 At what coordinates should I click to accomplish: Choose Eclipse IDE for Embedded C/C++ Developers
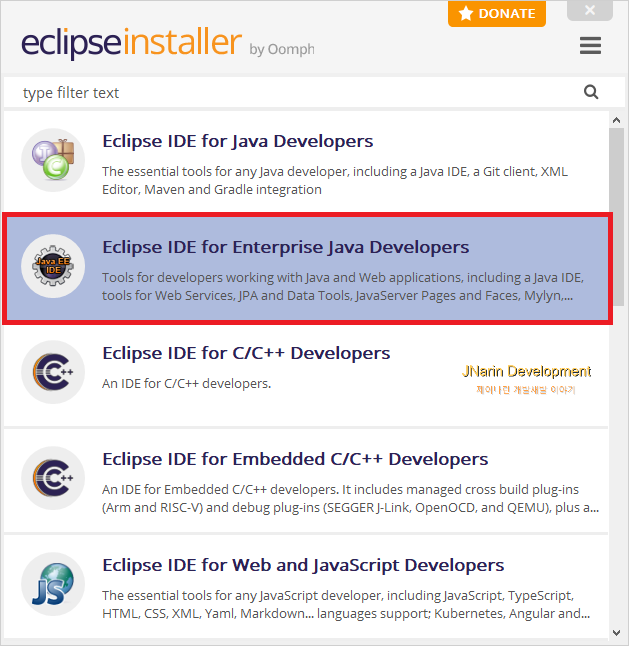[295, 459]
